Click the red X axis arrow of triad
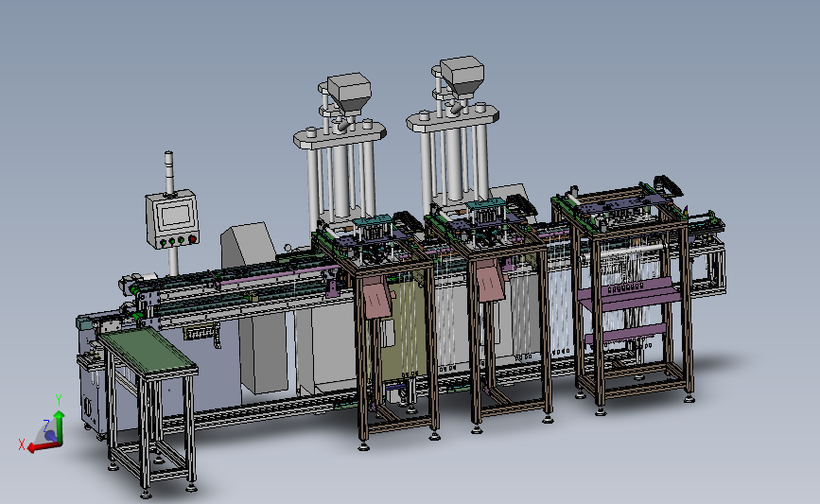The height and width of the screenshot is (504, 820). (x=44, y=446)
